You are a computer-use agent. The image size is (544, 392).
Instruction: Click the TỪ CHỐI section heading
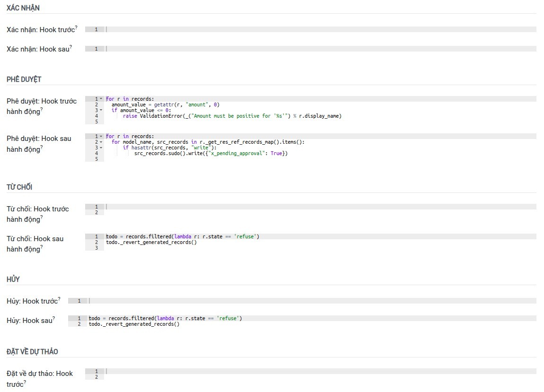coord(19,187)
